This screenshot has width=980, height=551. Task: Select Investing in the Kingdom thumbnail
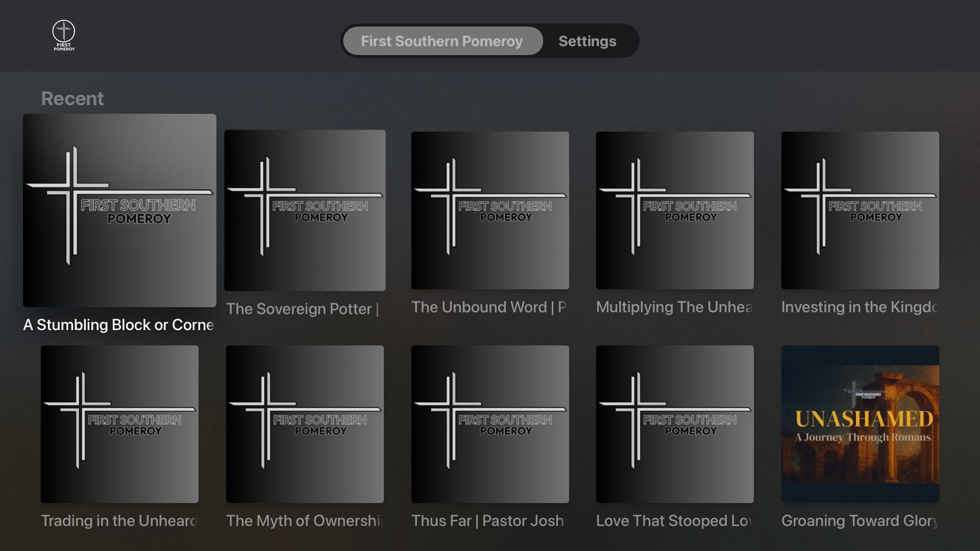click(x=860, y=210)
